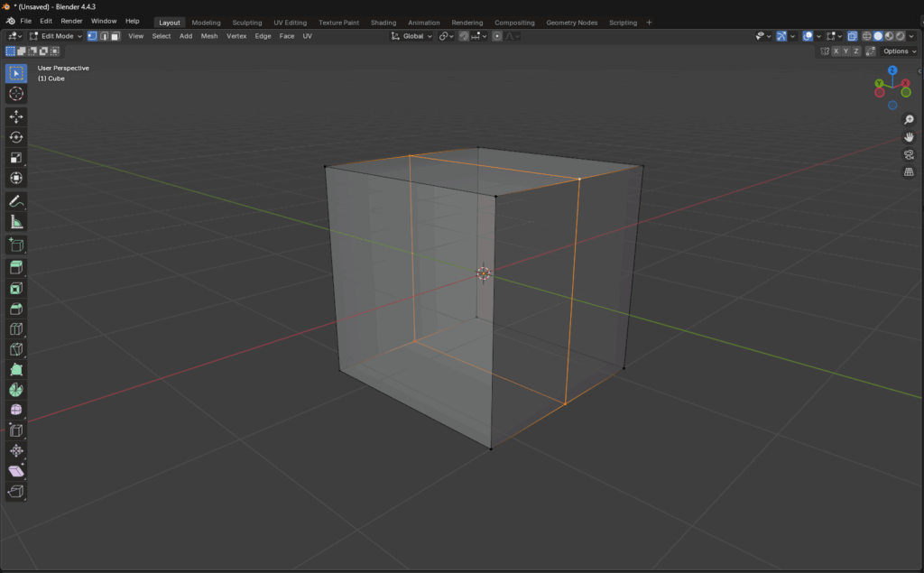The height and width of the screenshot is (573, 924).
Task: Choose the Move tool
Action: [x=16, y=116]
